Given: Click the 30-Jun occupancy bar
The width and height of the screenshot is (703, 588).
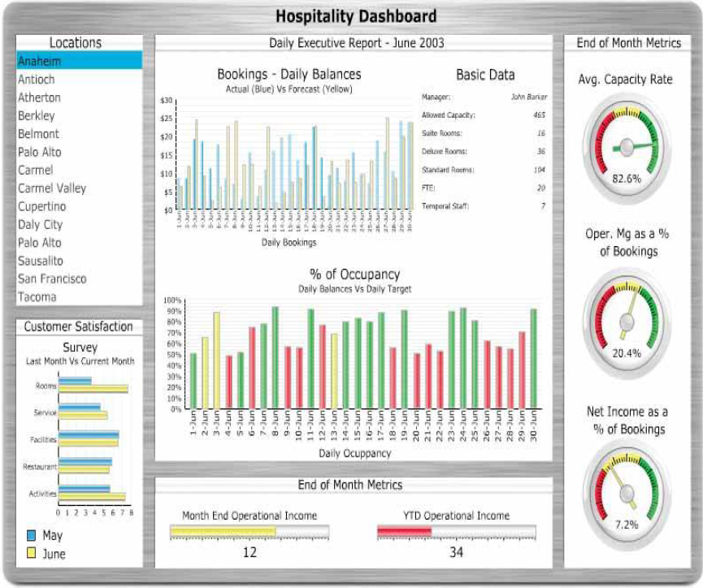Looking at the screenshot, I should pos(533,358).
